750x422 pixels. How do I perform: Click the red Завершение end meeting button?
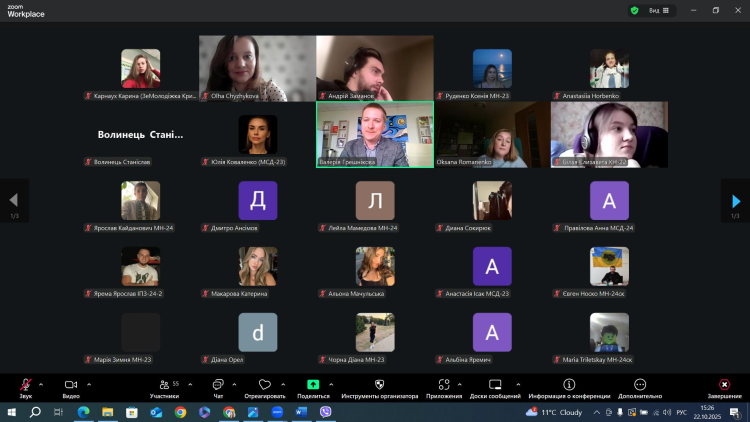(724, 385)
